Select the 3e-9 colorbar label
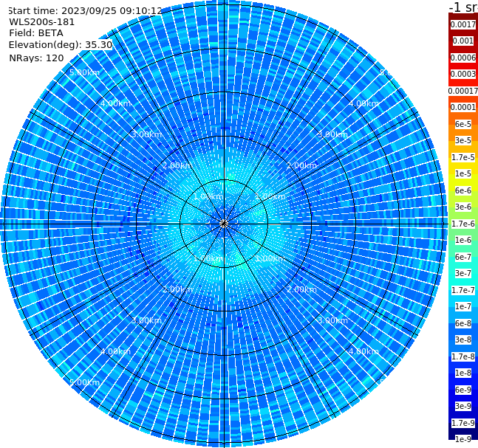This screenshot has width=478, height=448. (x=463, y=406)
